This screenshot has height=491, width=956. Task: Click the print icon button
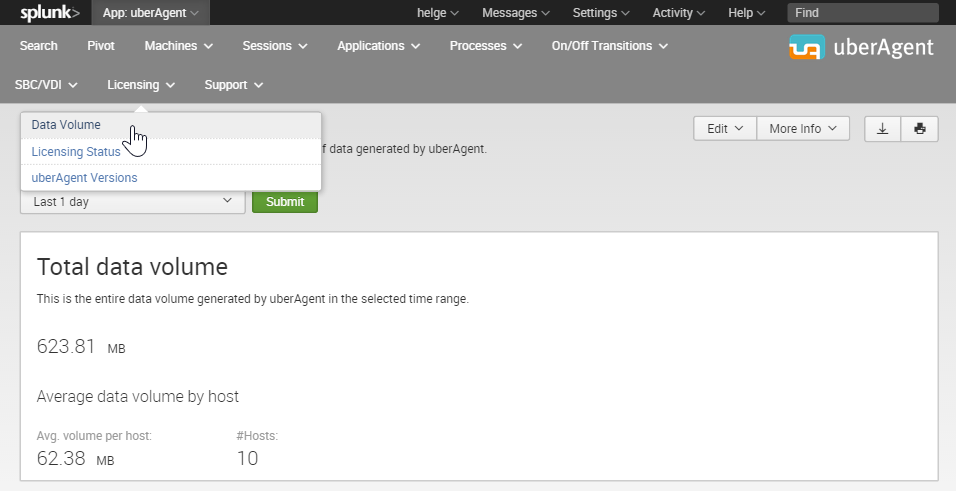(919, 129)
